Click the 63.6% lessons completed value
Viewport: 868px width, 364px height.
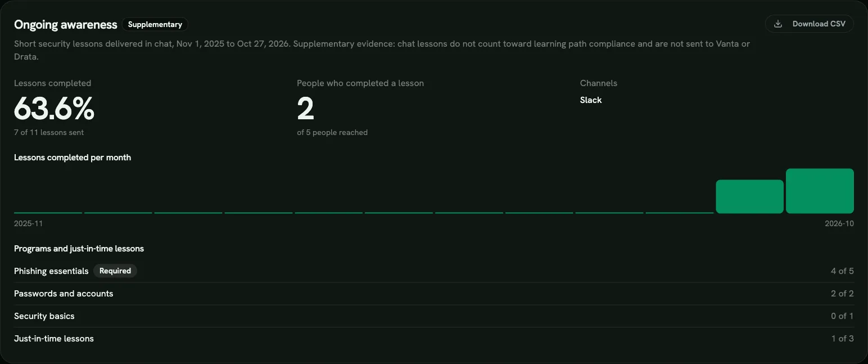pyautogui.click(x=54, y=108)
